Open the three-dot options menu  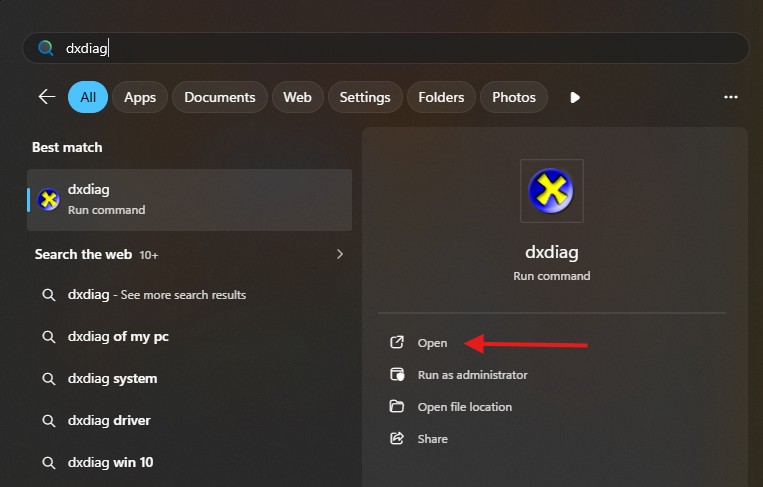click(x=731, y=97)
